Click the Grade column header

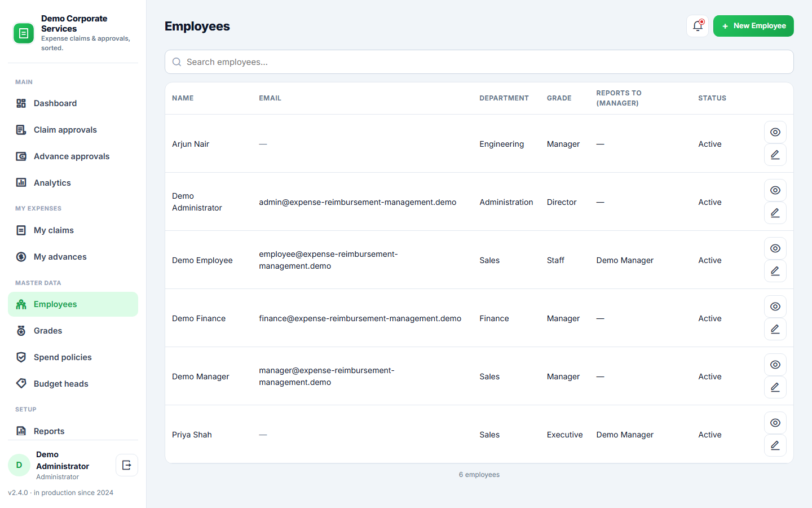(x=559, y=98)
